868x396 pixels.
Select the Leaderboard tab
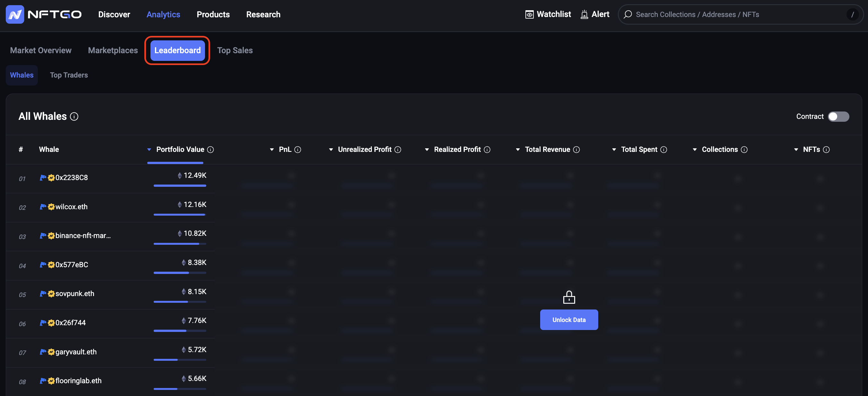click(x=178, y=51)
